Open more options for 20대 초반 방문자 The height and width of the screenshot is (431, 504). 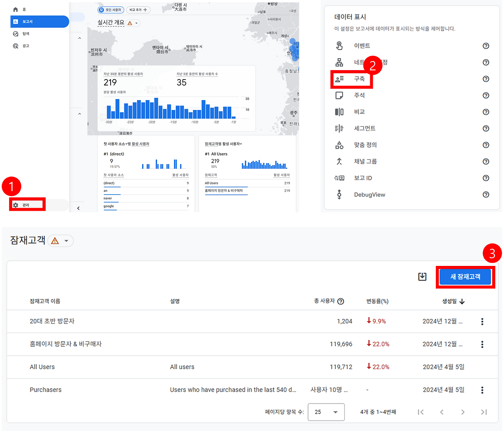482,321
